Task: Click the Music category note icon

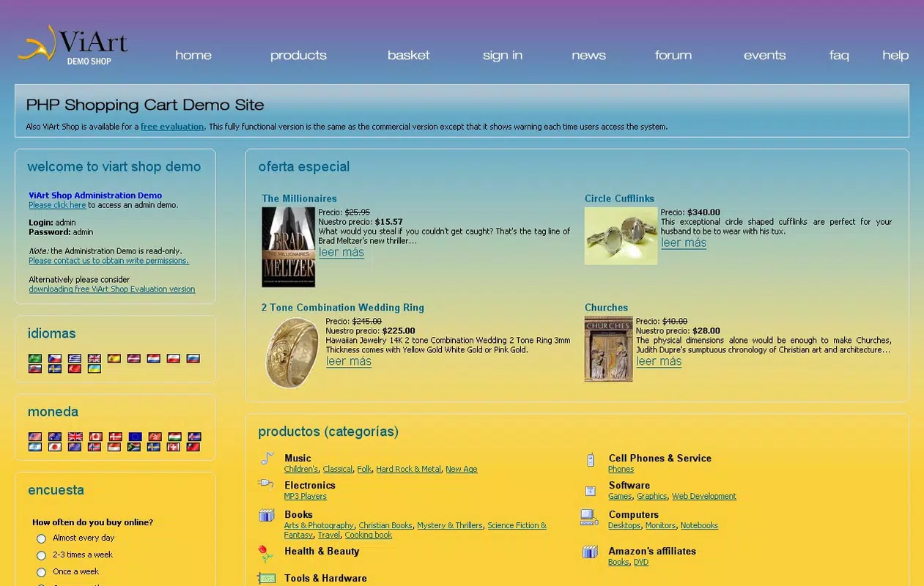Action: (x=267, y=459)
